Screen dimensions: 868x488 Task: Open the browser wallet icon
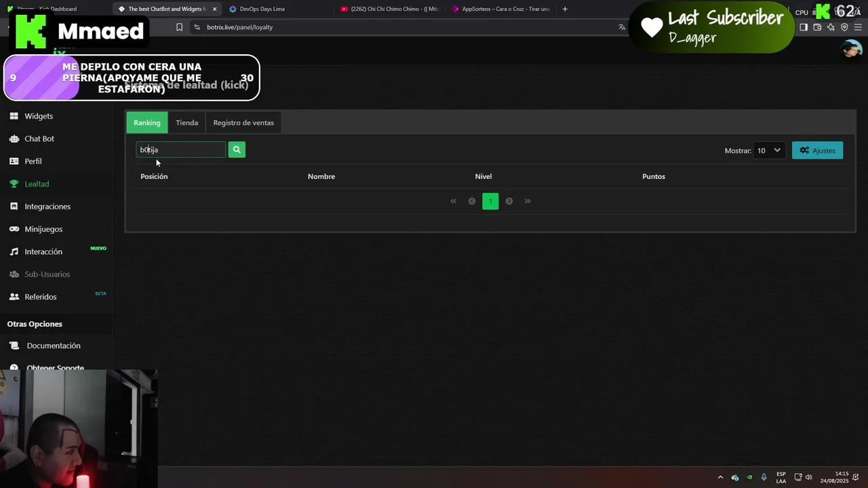817,27
